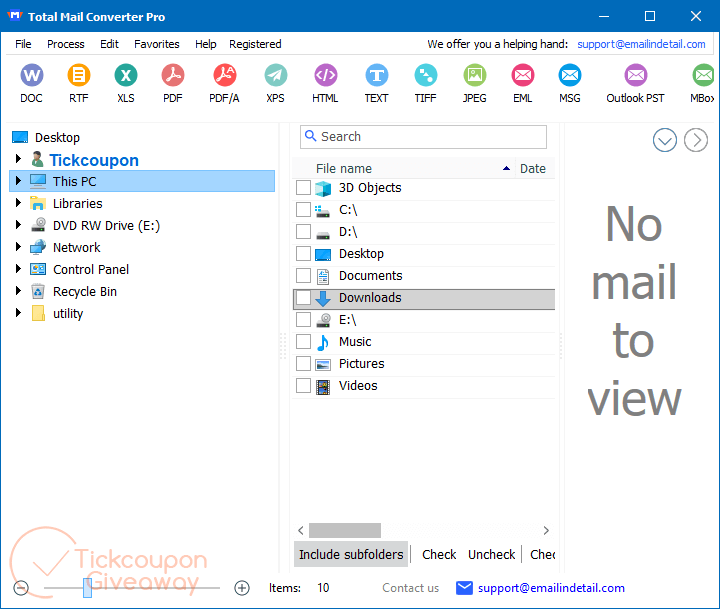Click the 3D Objects cube icon

[x=323, y=188]
